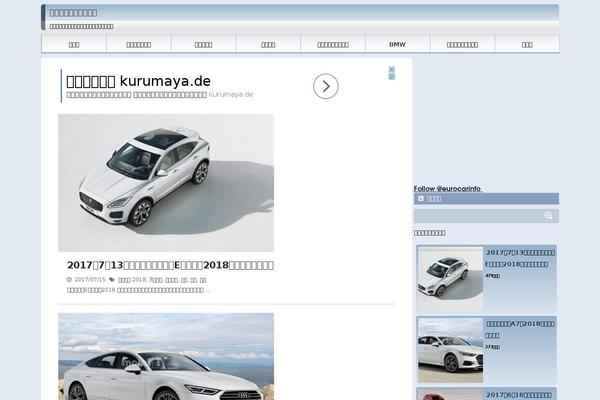Open the large white Jaguar SUV image
The image size is (600, 400).
166,183
